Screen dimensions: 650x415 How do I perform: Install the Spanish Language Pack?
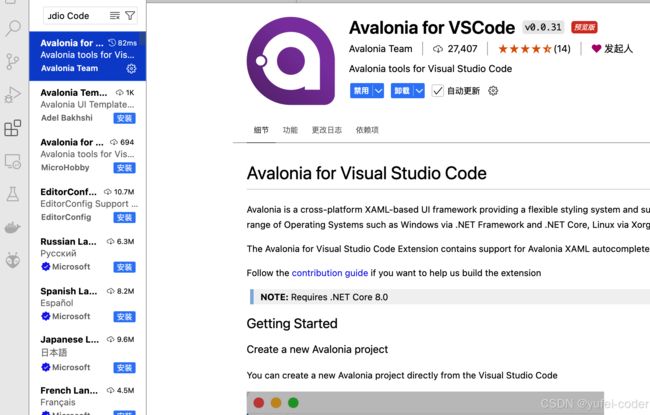click(124, 317)
